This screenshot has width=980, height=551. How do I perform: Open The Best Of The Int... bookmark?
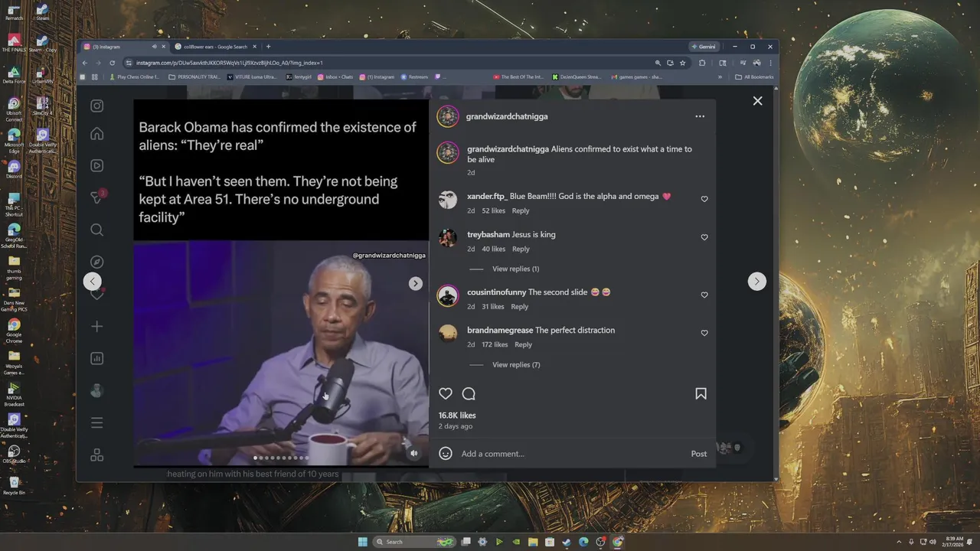pos(518,77)
